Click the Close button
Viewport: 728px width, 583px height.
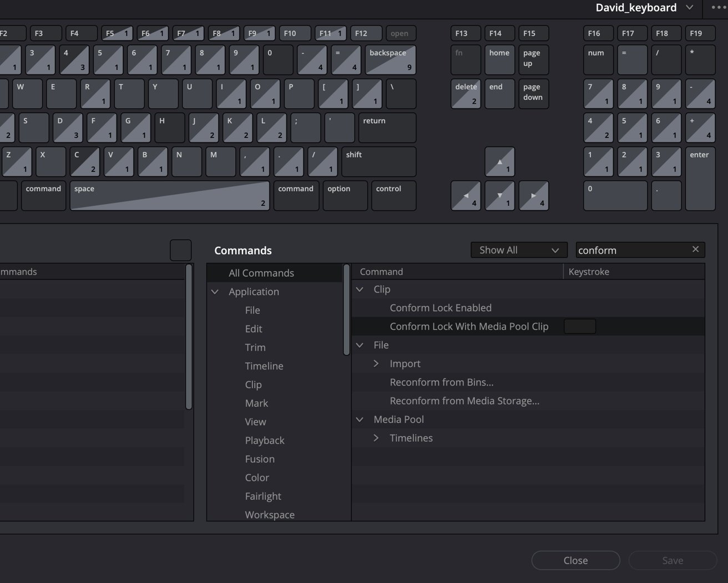pyautogui.click(x=575, y=560)
